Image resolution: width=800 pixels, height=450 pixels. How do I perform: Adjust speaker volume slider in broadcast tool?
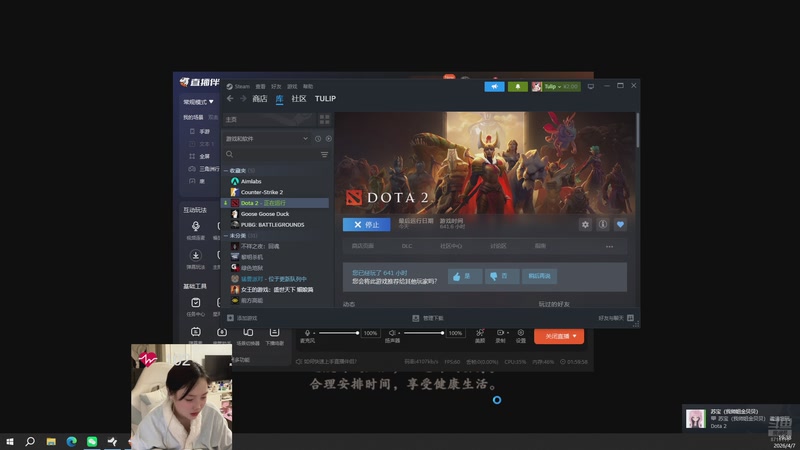(423, 333)
